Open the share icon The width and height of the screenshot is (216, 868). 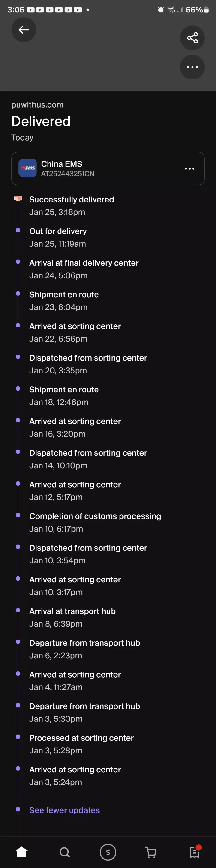click(x=192, y=38)
